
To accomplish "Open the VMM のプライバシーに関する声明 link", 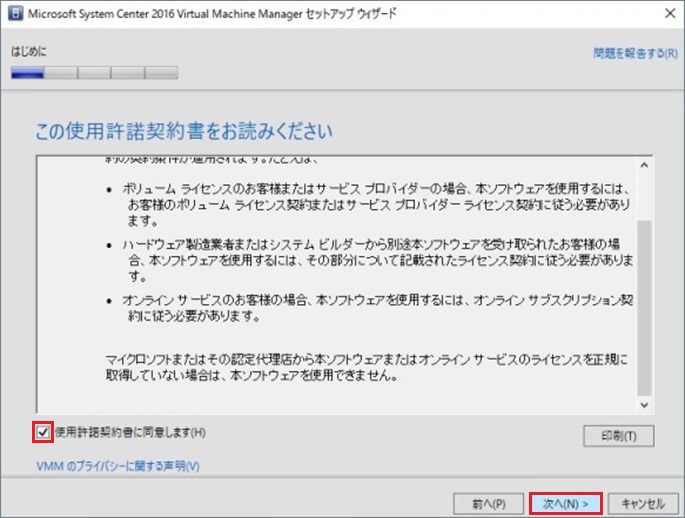I will point(118,466).
